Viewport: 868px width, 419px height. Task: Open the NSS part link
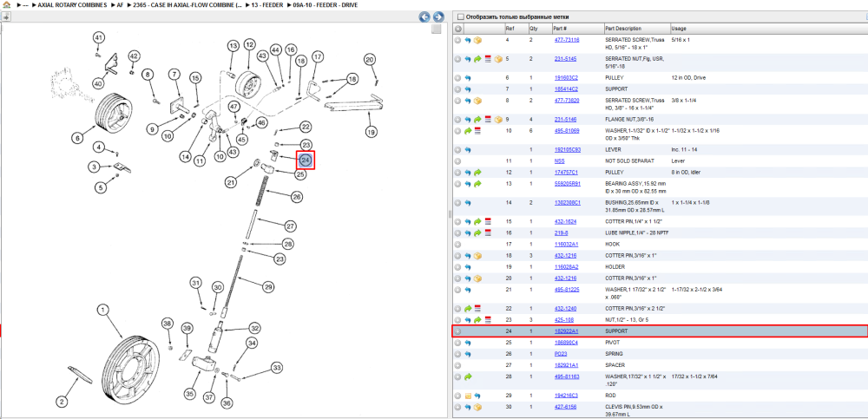tap(560, 161)
